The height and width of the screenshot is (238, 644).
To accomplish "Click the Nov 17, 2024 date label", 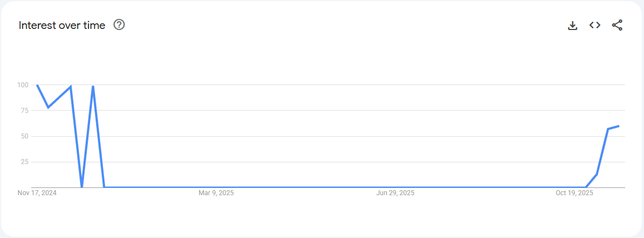I will [37, 193].
